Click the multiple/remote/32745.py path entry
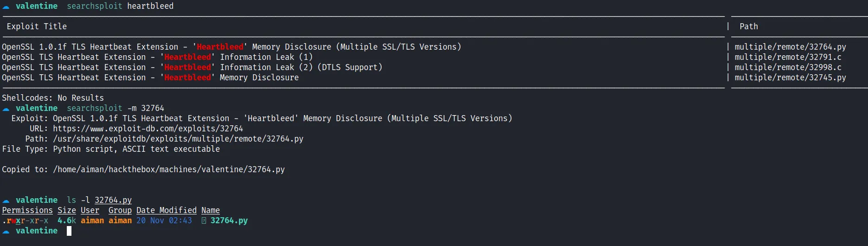 point(790,78)
